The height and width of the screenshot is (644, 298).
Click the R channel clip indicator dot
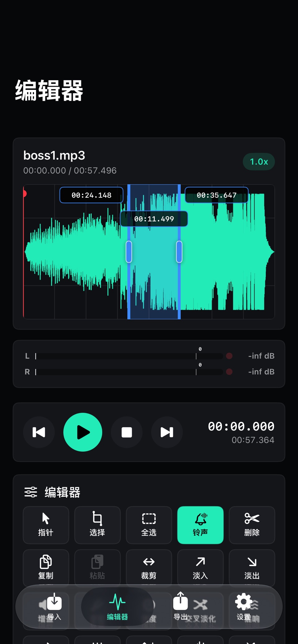point(229,372)
